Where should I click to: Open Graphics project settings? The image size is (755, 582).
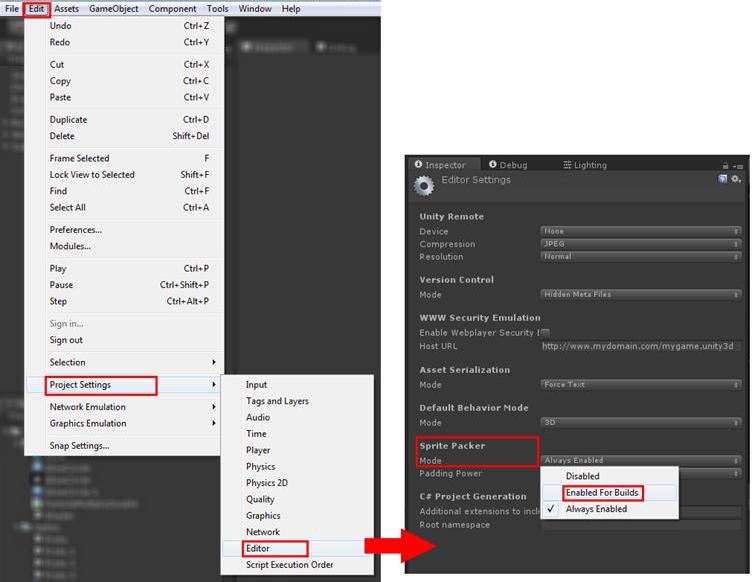click(x=297, y=516)
